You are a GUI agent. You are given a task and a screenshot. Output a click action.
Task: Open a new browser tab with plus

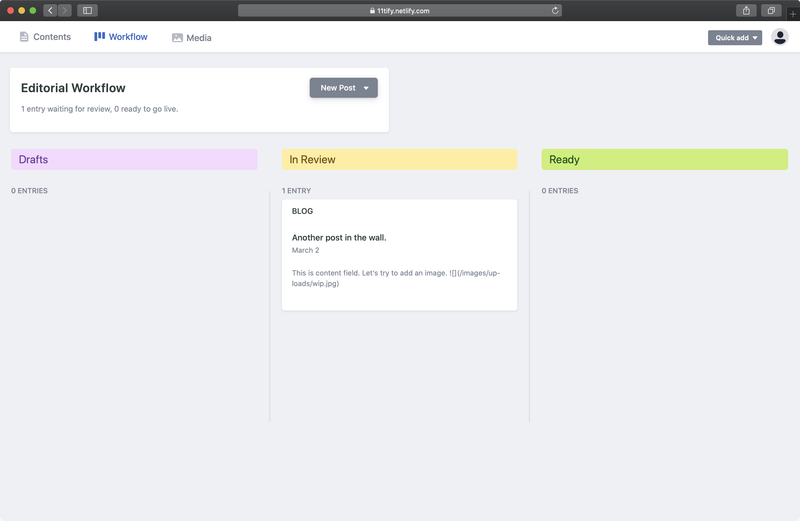click(x=793, y=13)
